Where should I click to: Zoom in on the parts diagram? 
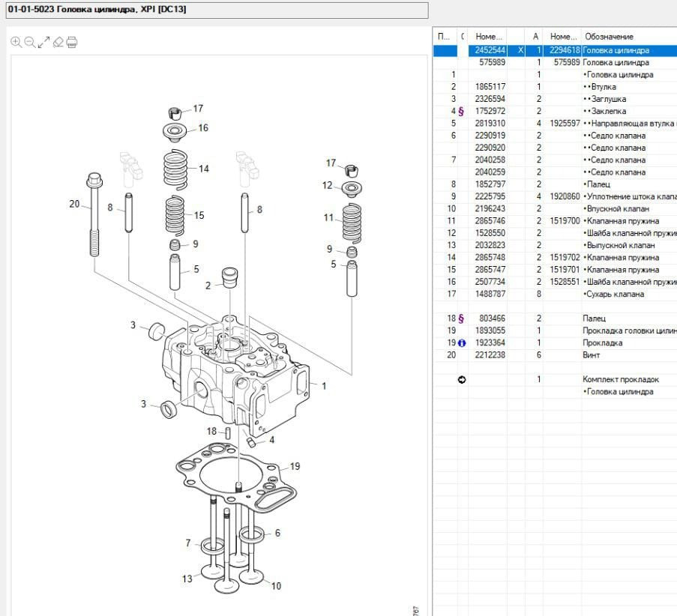[16, 42]
